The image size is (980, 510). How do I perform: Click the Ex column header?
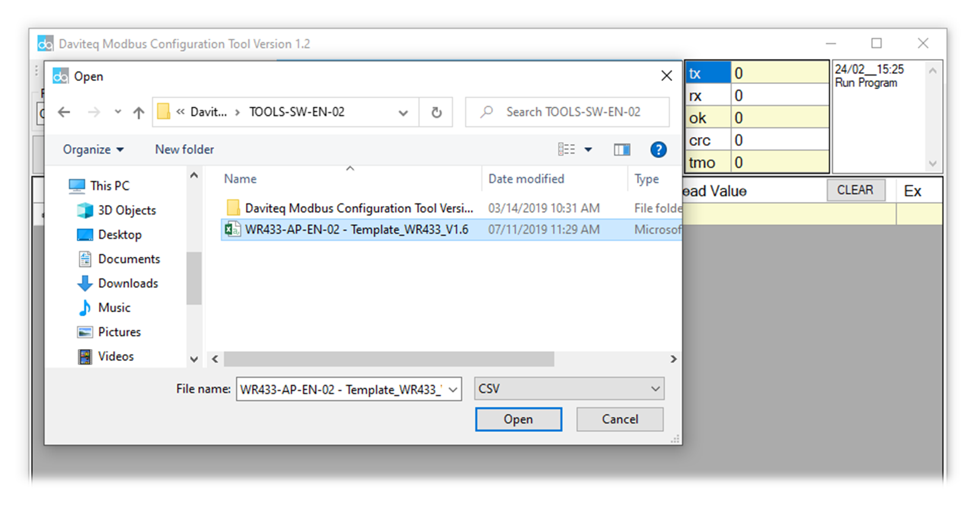click(x=913, y=191)
